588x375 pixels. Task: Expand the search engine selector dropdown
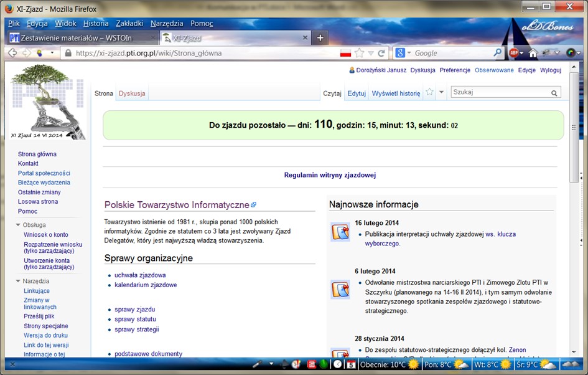click(x=409, y=53)
